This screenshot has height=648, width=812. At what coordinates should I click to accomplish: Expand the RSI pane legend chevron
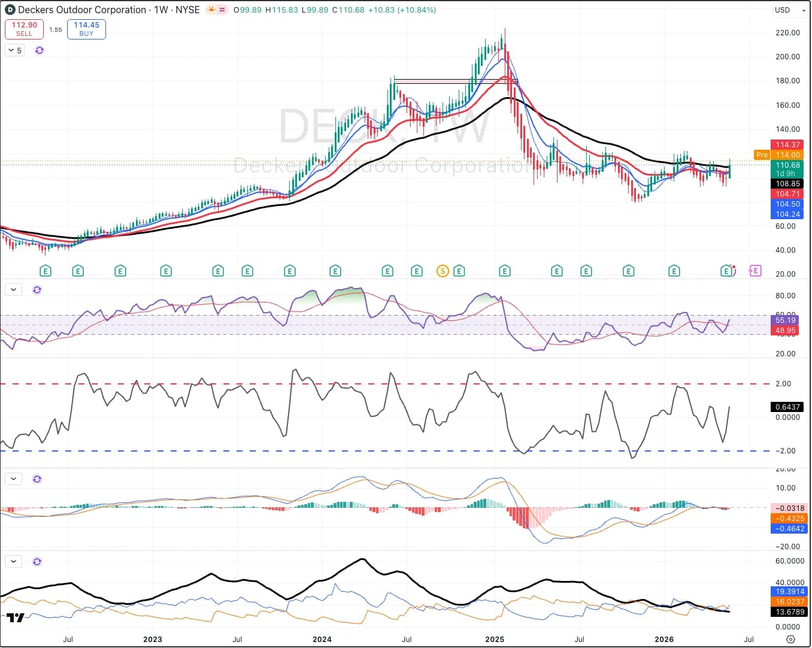[13, 290]
